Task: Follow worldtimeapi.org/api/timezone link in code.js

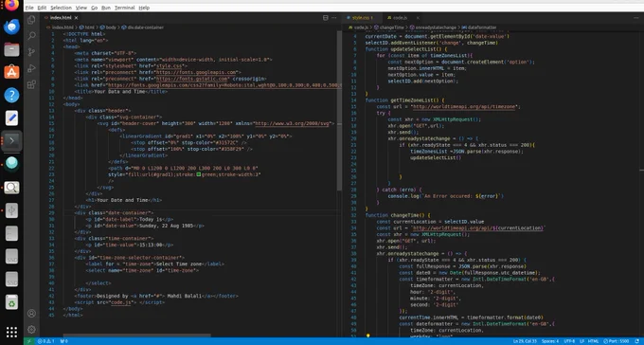Action: (464, 106)
